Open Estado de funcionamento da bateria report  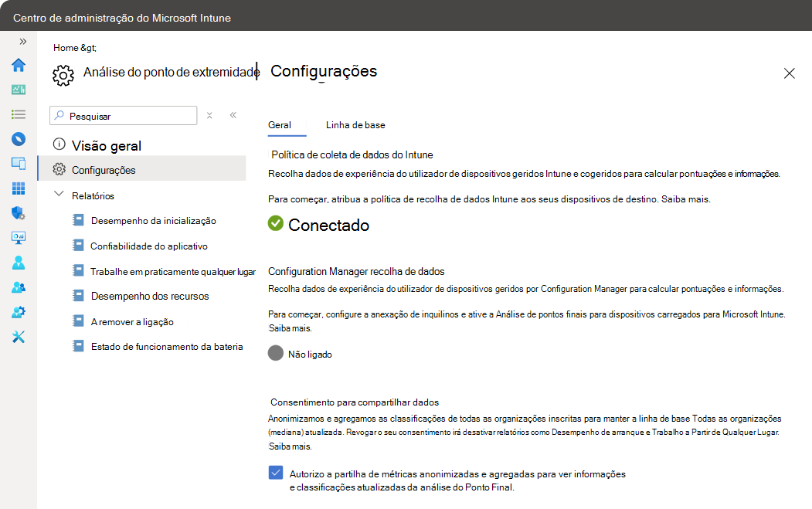pyautogui.click(x=167, y=346)
